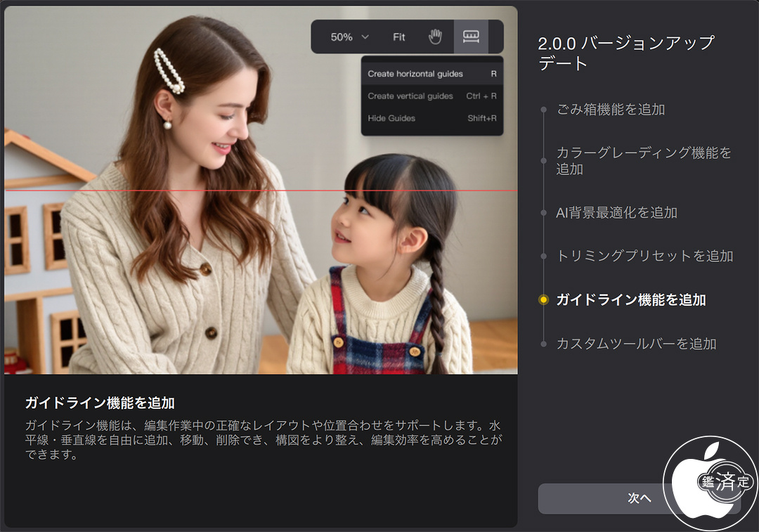Click the description paragraph starting with ガイドライン機能は
Viewport: 759px width, 532px height.
(x=264, y=441)
